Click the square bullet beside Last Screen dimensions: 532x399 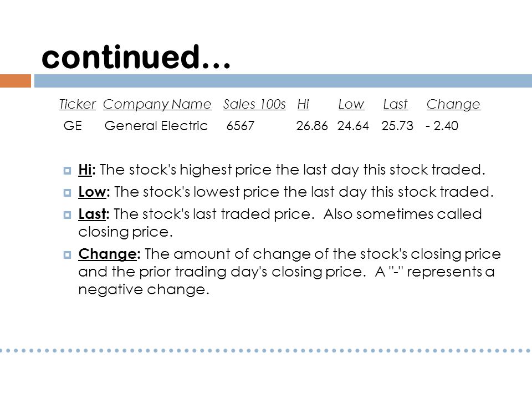67,215
